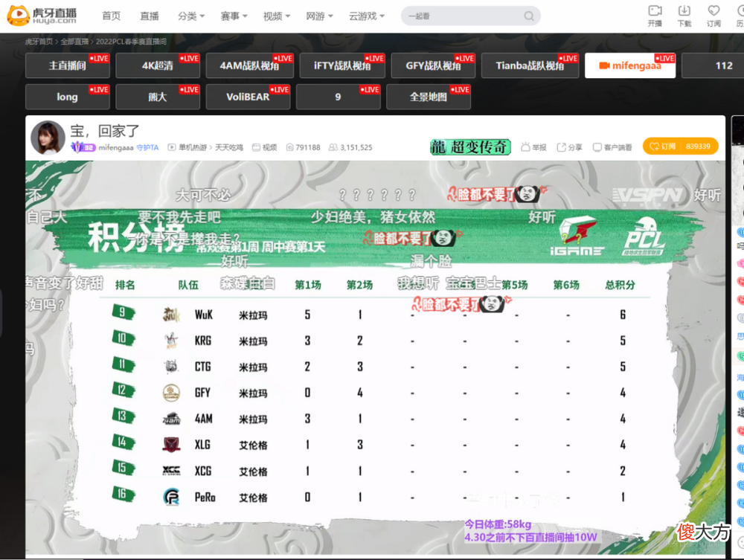The image size is (744, 560).
Task: Open the 全部直播 breadcrumb link
Action: pos(74,41)
